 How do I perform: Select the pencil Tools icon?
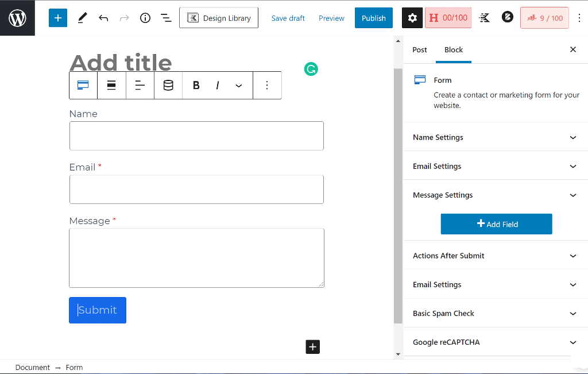point(82,18)
